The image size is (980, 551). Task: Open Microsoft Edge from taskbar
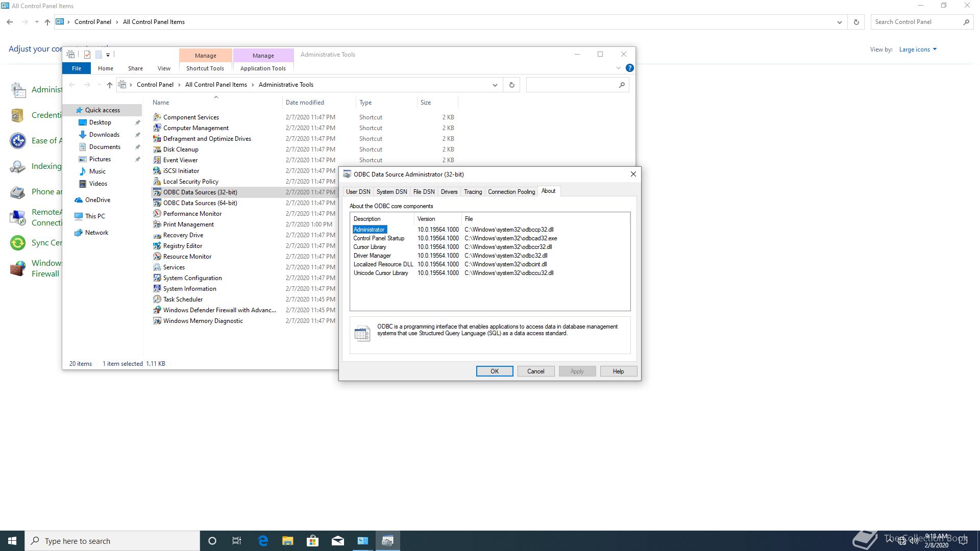[263, 541]
